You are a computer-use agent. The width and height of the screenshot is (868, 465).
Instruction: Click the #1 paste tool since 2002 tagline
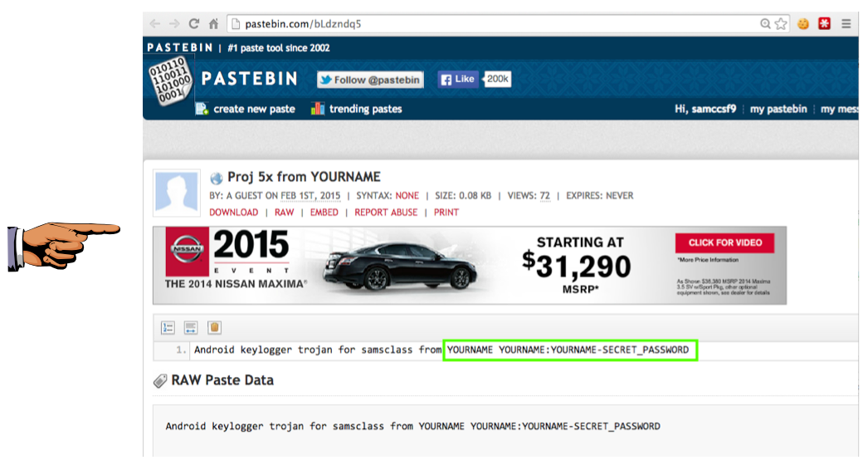point(279,48)
